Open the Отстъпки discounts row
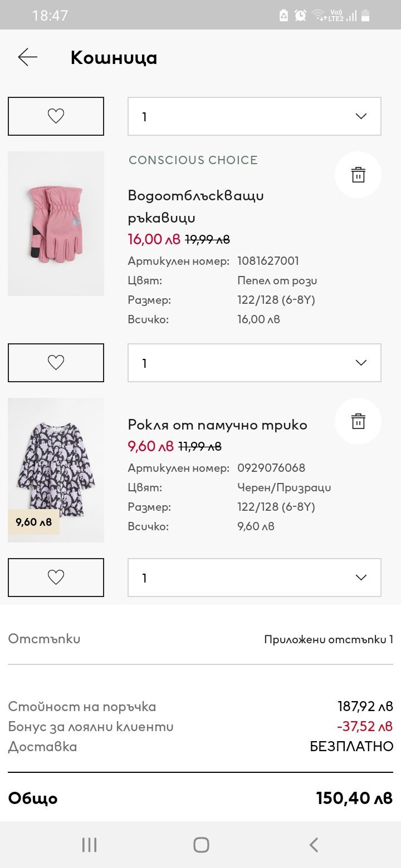The width and height of the screenshot is (401, 868). pyautogui.click(x=45, y=639)
